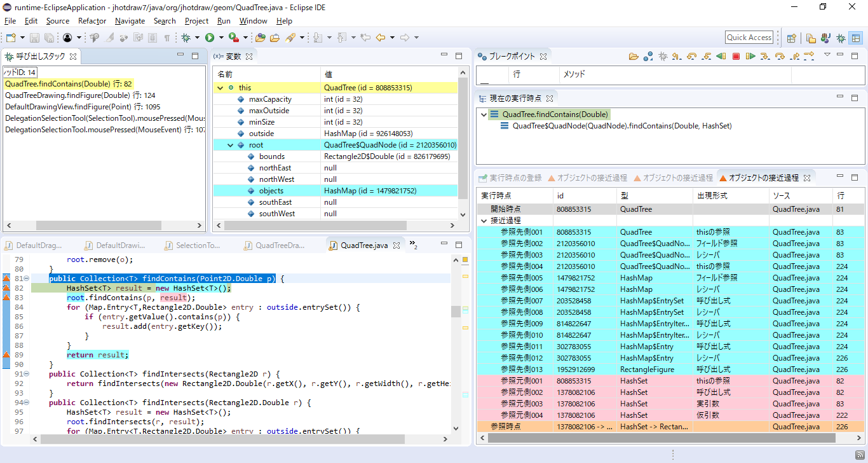Close the QuadTree.java editor tab
Screen dimensions: 868x463
tap(397, 245)
